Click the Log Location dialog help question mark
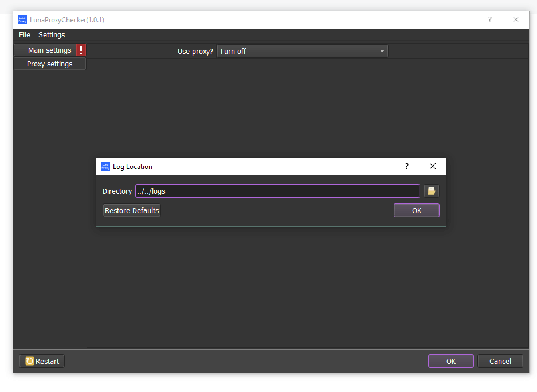Viewport: 537px width, 392px height. (x=406, y=167)
